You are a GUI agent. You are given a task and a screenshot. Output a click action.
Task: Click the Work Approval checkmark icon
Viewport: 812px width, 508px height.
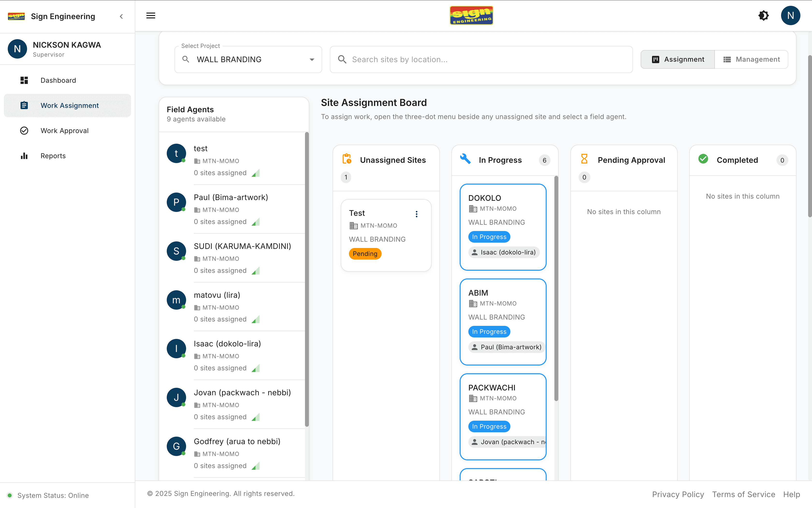coord(24,131)
